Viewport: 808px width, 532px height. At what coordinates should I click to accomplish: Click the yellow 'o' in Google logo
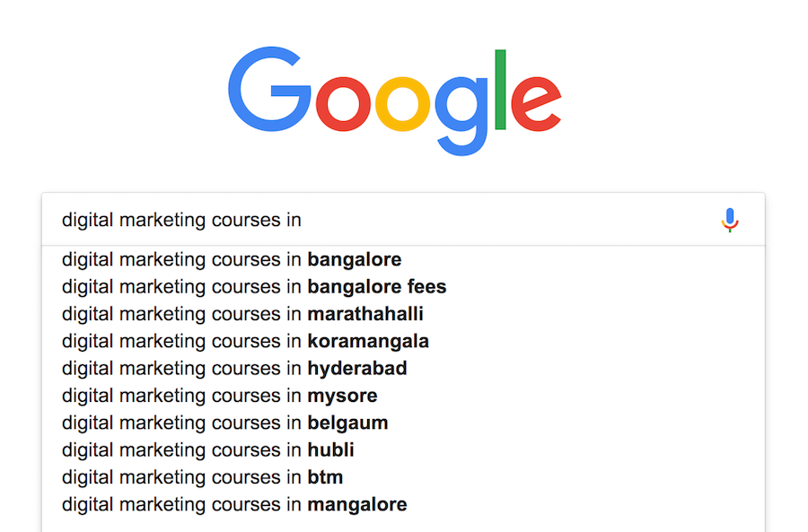(403, 103)
